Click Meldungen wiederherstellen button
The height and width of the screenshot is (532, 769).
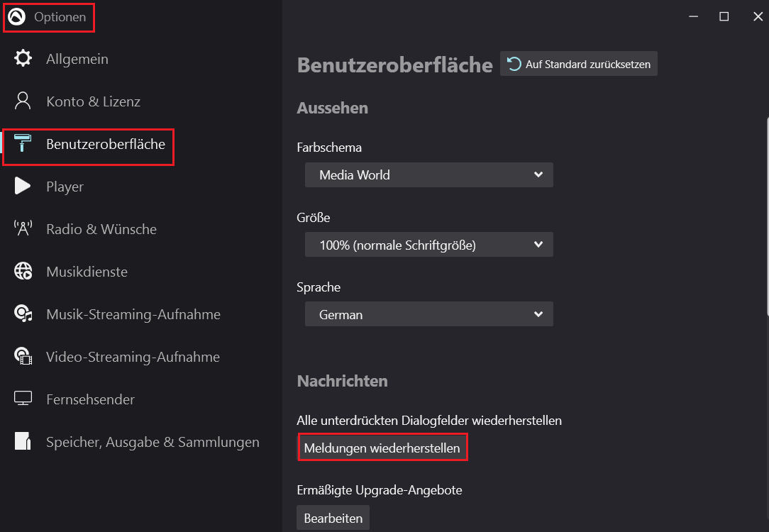[x=382, y=448]
